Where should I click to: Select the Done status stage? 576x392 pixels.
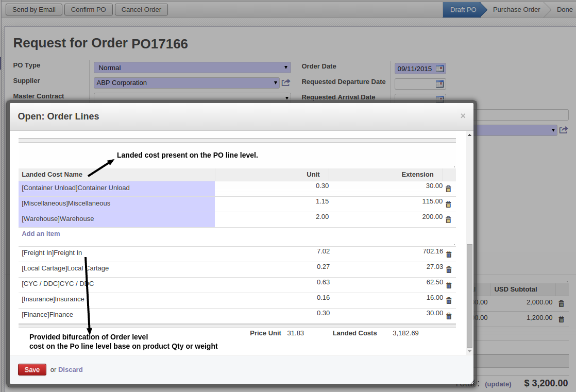(x=564, y=10)
